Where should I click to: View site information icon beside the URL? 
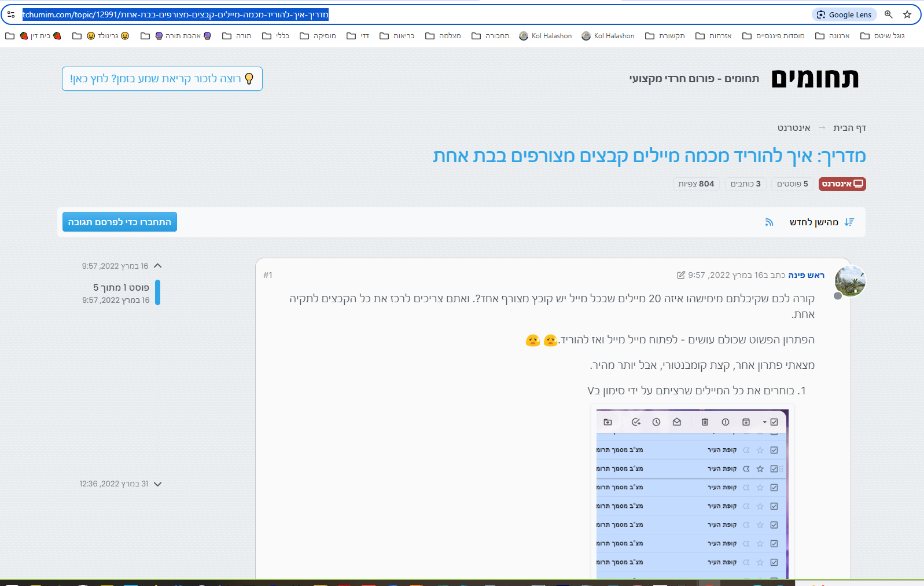pos(11,14)
